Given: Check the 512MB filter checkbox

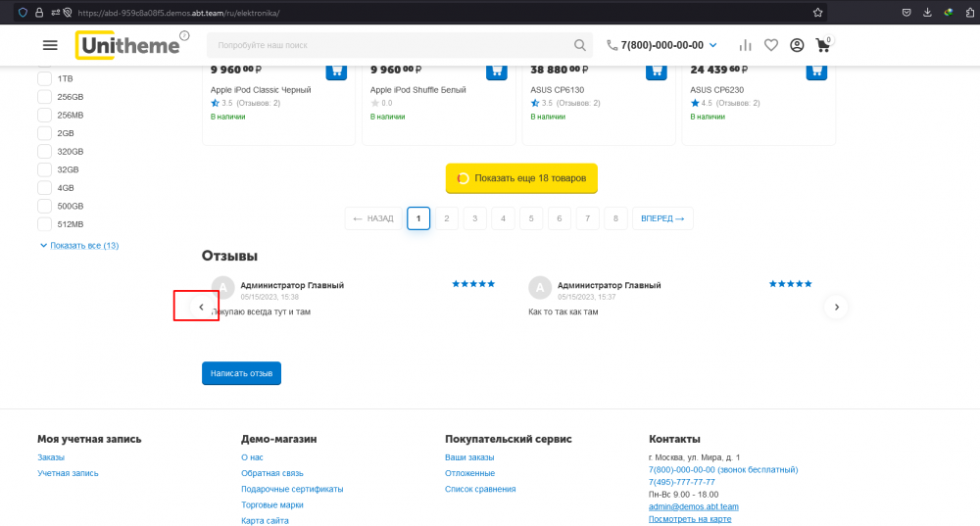Looking at the screenshot, I should tap(44, 223).
